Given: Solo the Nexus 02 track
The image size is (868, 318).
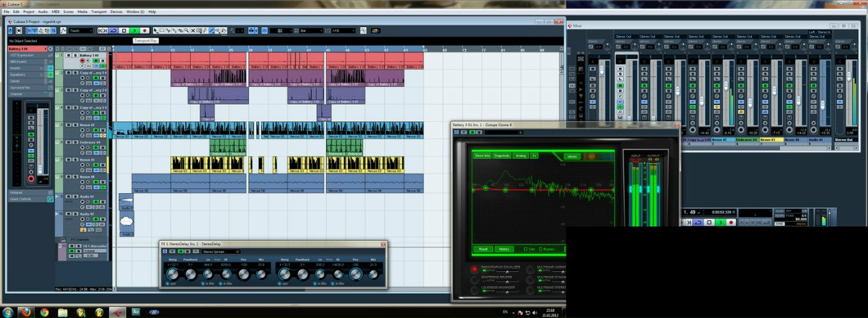Looking at the screenshot, I should coord(75,125).
